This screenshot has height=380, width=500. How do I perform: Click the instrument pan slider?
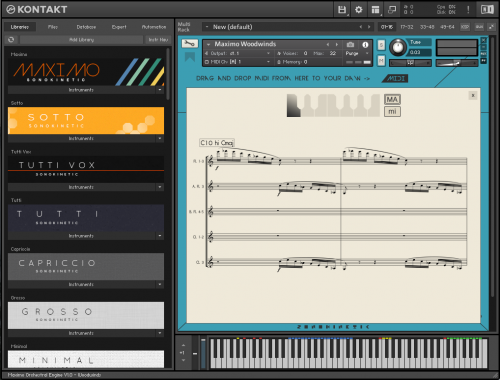[410, 63]
